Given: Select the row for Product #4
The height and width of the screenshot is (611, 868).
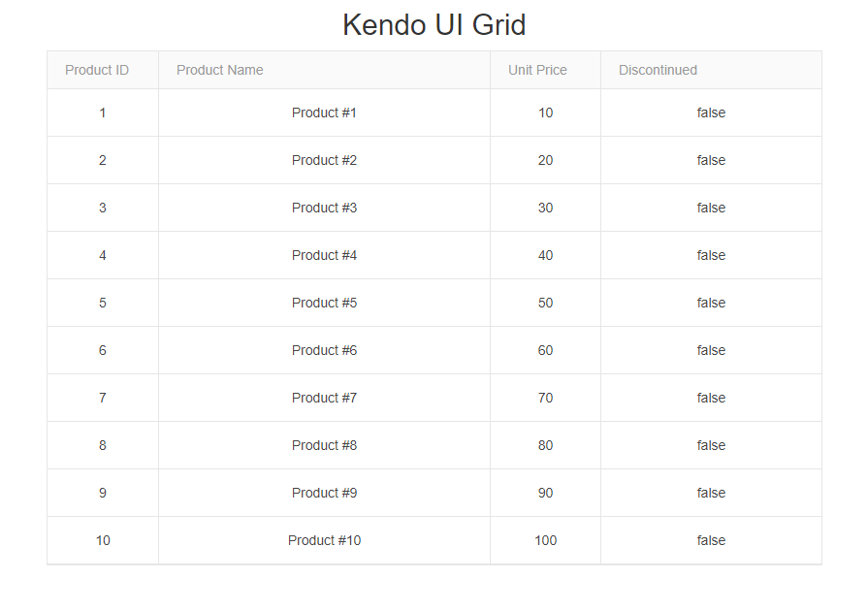Looking at the screenshot, I should coord(324,255).
